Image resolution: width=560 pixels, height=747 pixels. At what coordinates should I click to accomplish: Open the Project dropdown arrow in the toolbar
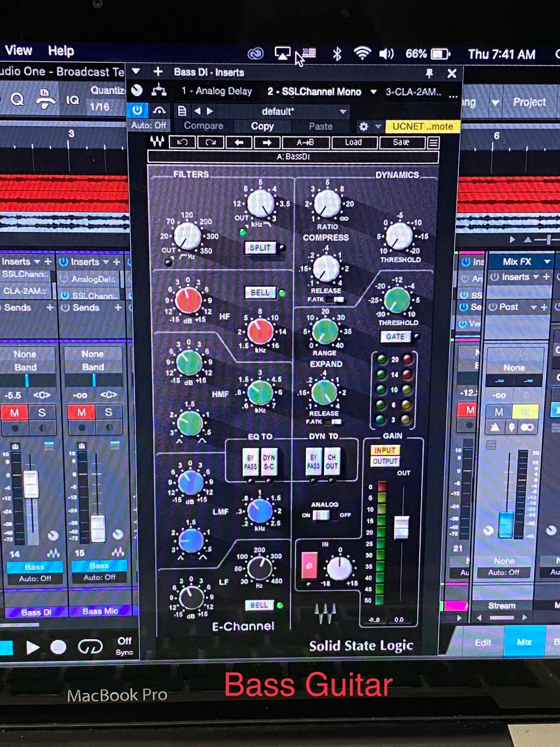coord(495,102)
